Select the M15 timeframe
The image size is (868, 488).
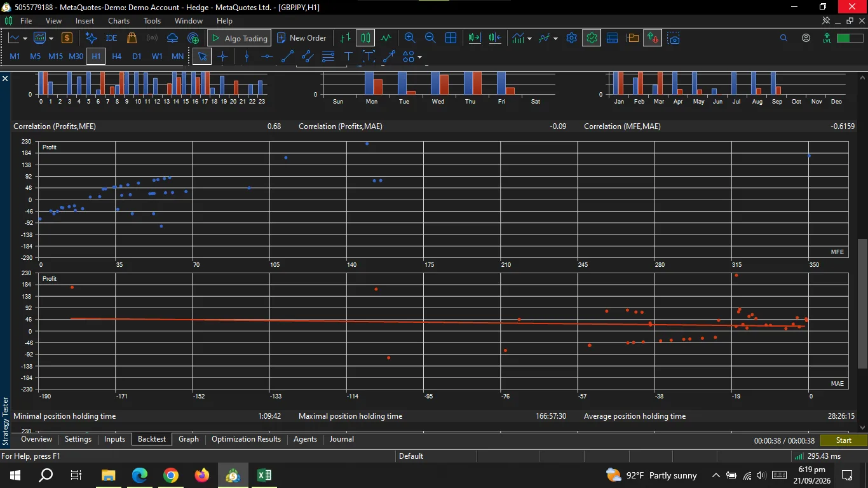coord(55,57)
